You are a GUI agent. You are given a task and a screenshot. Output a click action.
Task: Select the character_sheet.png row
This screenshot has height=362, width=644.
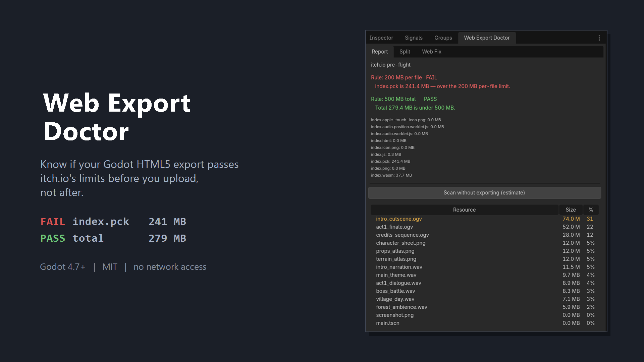[484, 243]
